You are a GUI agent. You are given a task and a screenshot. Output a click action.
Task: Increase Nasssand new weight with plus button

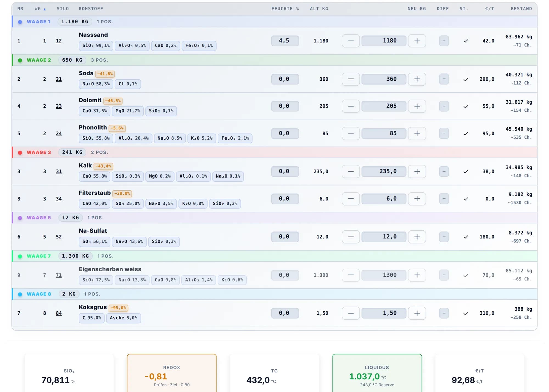pyautogui.click(x=417, y=41)
